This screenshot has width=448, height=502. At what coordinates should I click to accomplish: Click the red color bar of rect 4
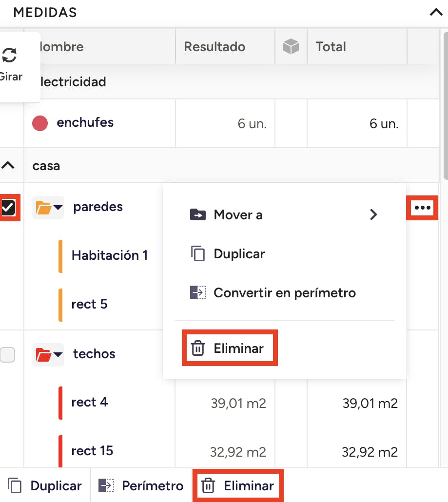tap(60, 403)
